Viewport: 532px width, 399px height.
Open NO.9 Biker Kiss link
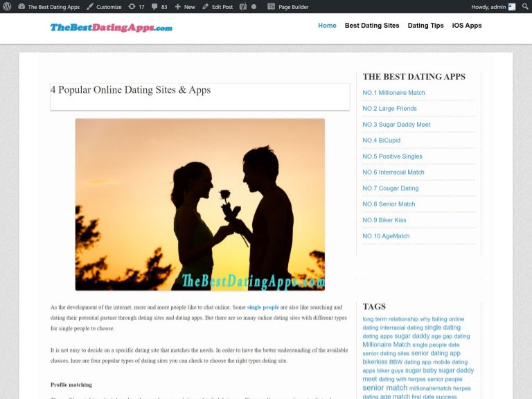(x=384, y=220)
